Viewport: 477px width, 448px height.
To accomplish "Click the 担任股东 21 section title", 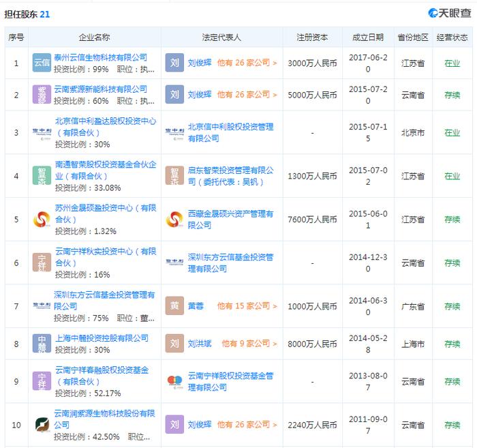I will (27, 14).
